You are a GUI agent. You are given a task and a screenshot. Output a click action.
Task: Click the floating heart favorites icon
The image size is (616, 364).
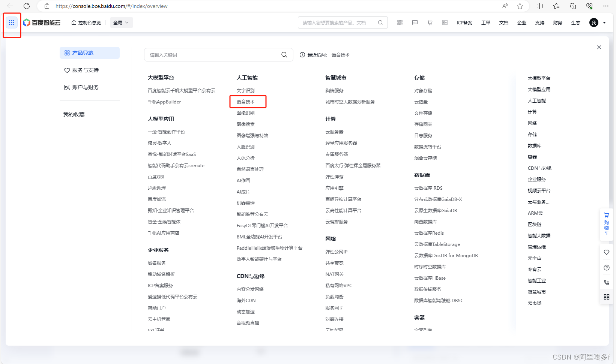coord(607,252)
